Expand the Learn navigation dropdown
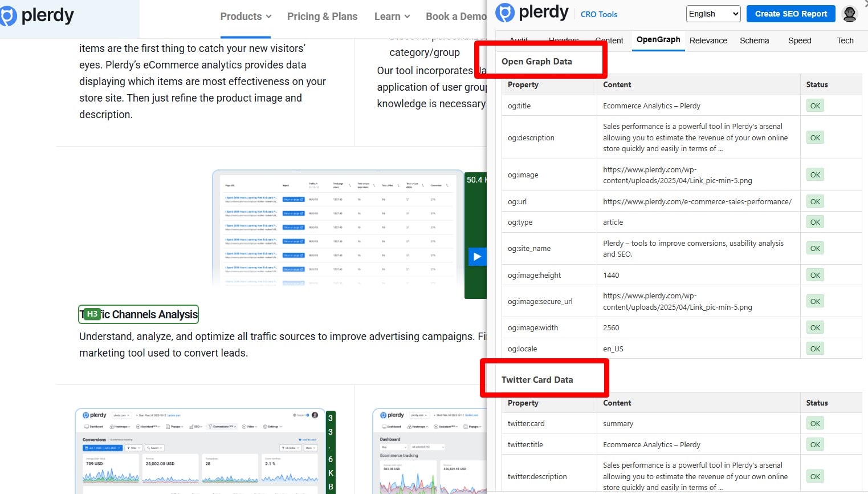The width and height of the screenshot is (868, 494). click(392, 17)
